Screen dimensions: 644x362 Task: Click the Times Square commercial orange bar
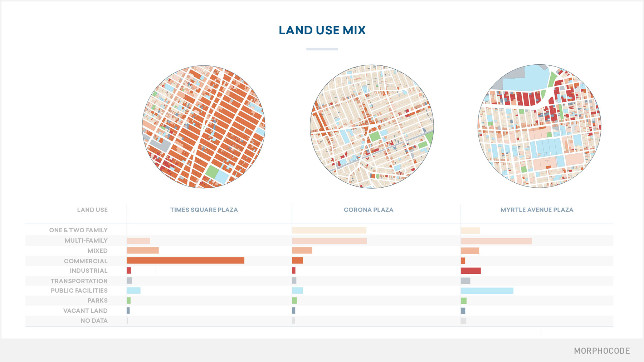pos(186,261)
